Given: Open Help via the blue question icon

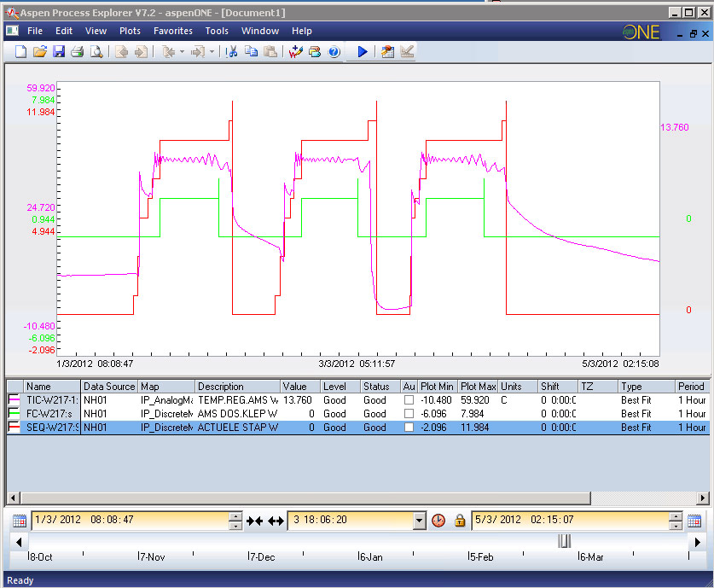Looking at the screenshot, I should click(x=334, y=51).
